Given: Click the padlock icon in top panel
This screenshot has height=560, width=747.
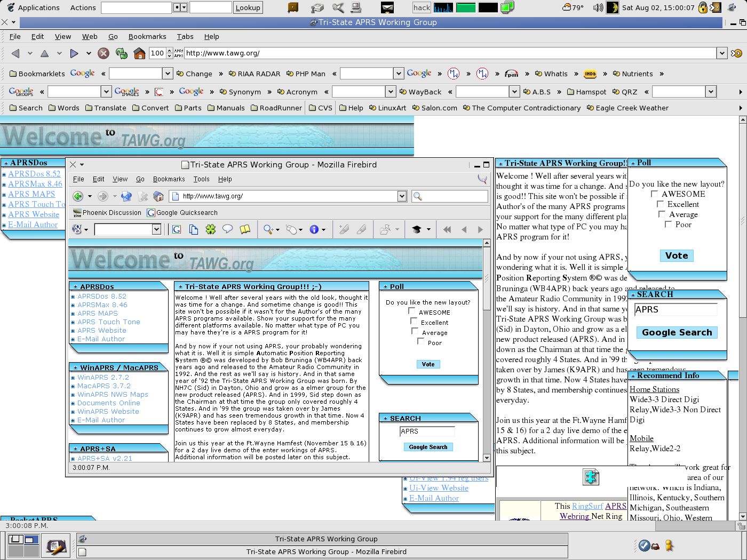Looking at the screenshot, I should pos(703,7).
